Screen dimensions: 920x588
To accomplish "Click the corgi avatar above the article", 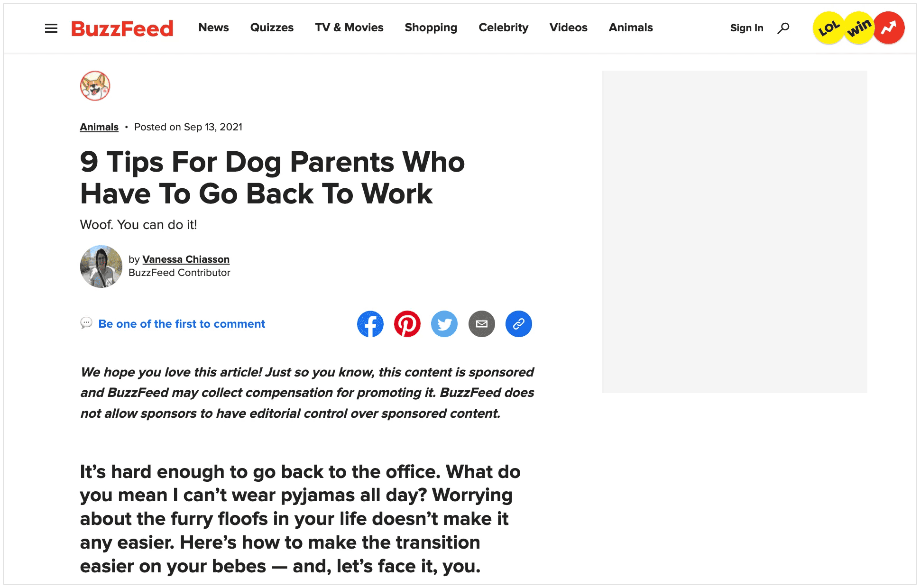I will click(95, 86).
